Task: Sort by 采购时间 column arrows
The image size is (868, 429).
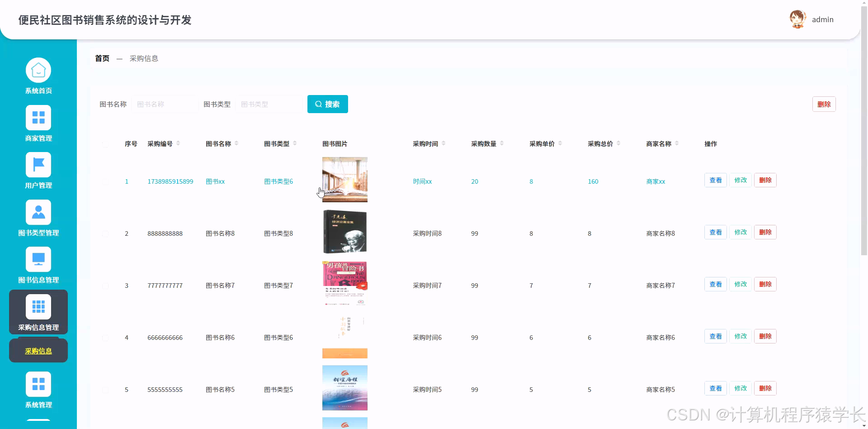Action: 443,143
